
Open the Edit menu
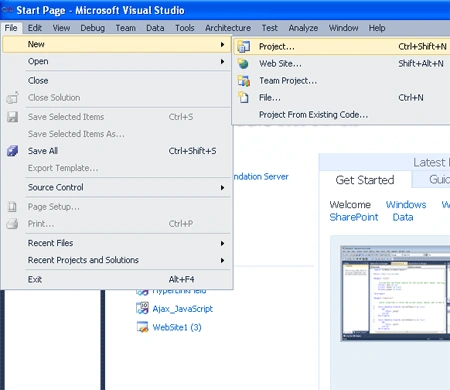(x=35, y=28)
